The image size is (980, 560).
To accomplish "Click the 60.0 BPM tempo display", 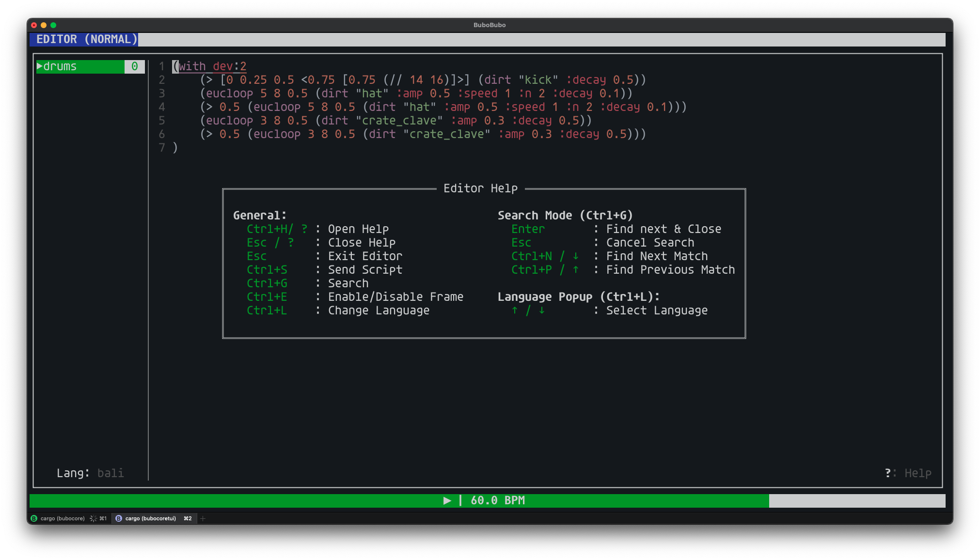I will (x=498, y=500).
